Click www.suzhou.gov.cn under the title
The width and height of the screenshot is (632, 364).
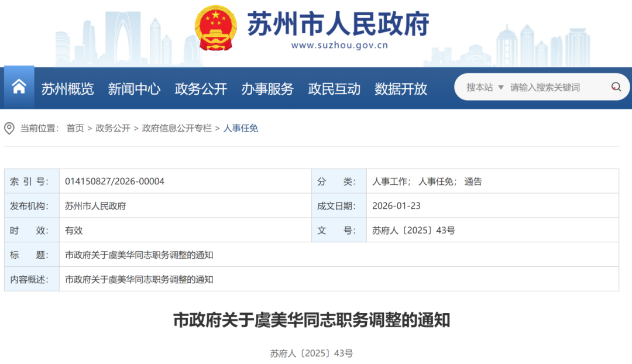(339, 45)
